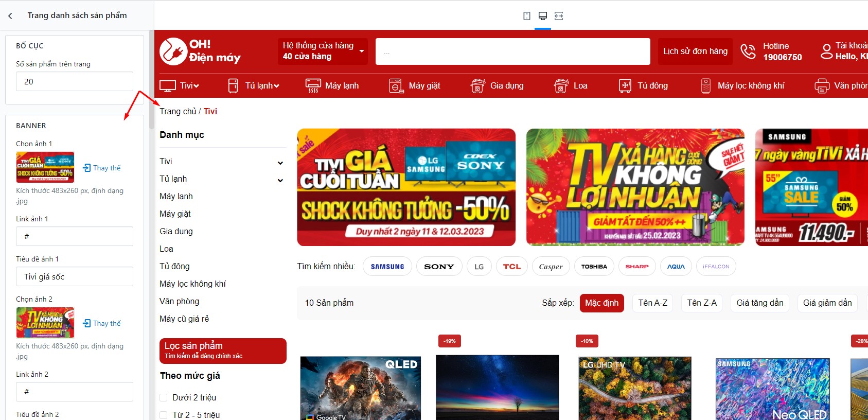This screenshot has height=420, width=868.
Task: Filter by the LG brand logo
Action: coord(479,267)
